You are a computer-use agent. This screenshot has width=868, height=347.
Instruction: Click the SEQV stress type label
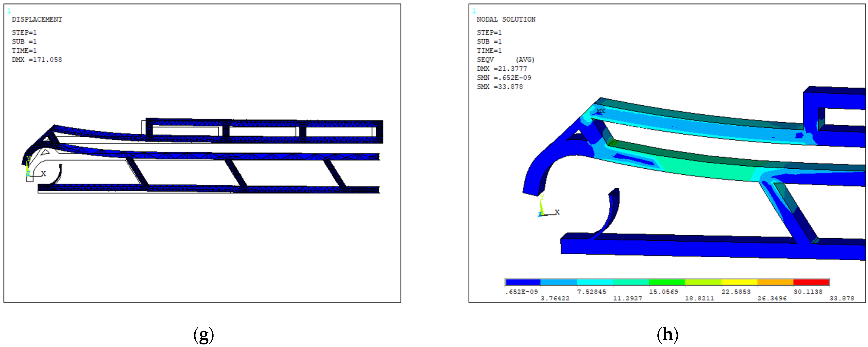pyautogui.click(x=485, y=60)
